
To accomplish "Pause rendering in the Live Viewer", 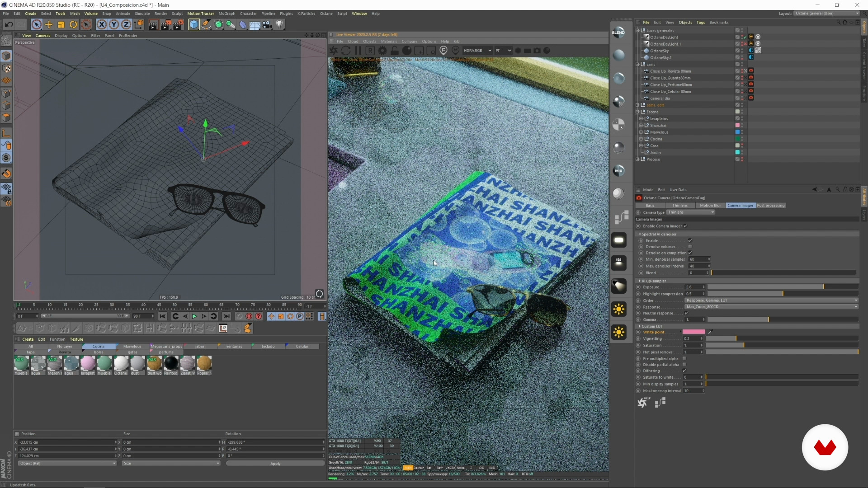I will (358, 51).
